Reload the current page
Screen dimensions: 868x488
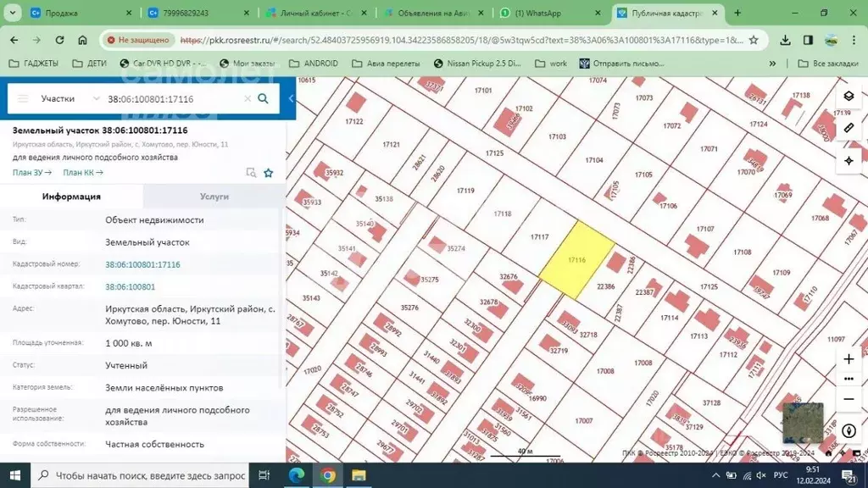[59, 40]
